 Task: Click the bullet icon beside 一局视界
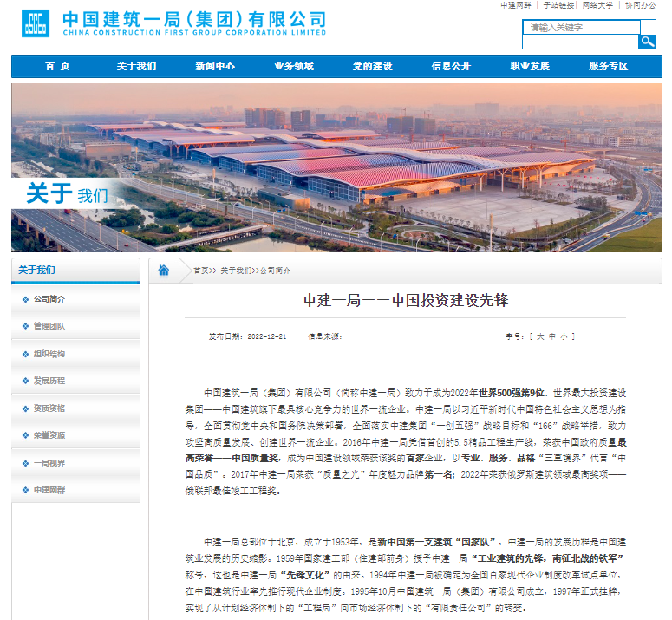pos(26,464)
